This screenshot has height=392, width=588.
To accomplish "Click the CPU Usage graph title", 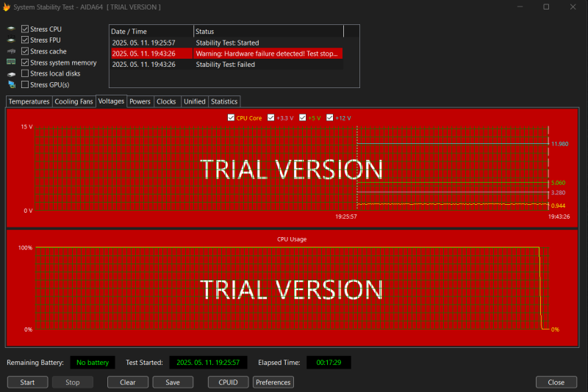I will click(292, 239).
